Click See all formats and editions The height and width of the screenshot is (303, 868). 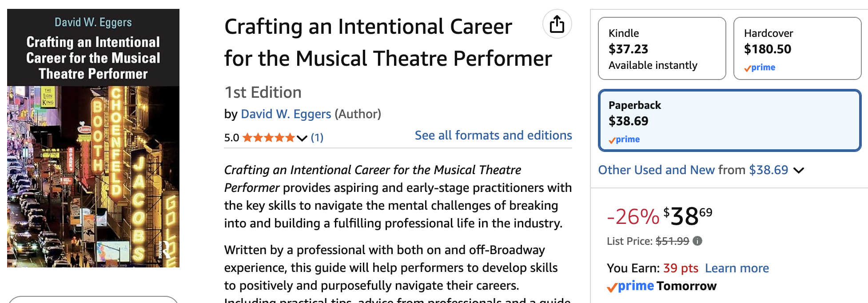493,136
